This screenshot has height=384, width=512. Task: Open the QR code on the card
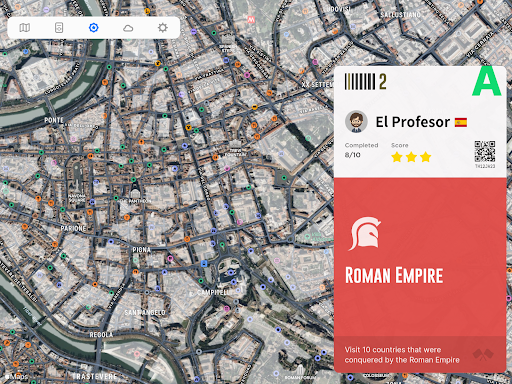485,152
